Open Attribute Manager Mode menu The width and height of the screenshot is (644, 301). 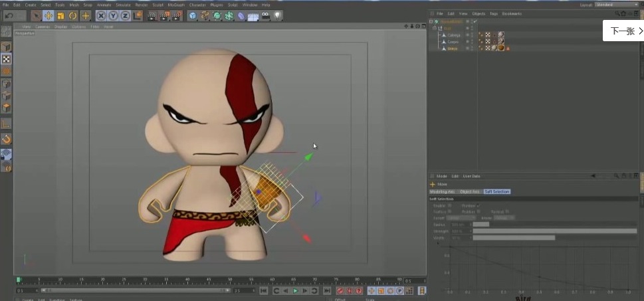click(442, 176)
